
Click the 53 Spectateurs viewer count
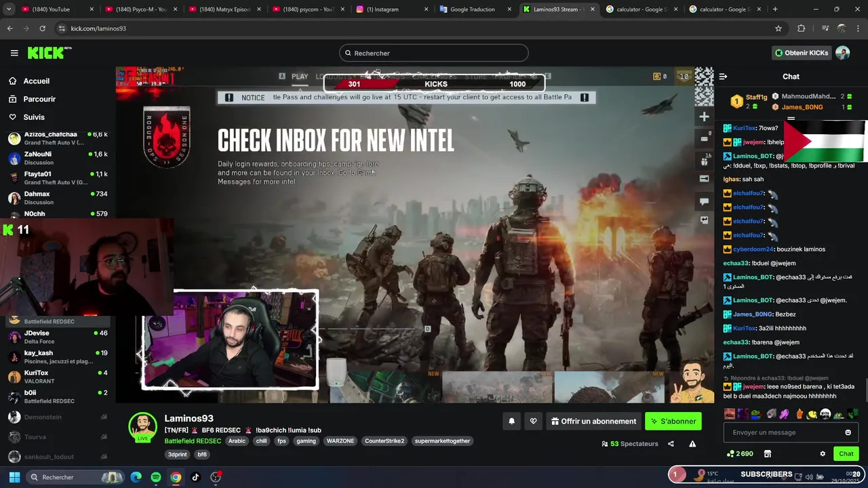(630, 444)
